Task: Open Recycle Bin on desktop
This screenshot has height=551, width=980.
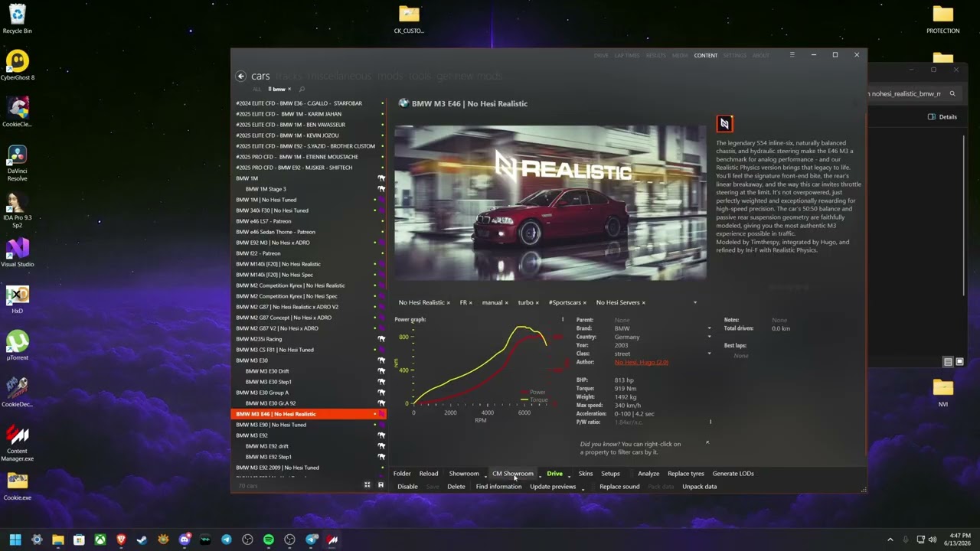Action: tap(17, 20)
